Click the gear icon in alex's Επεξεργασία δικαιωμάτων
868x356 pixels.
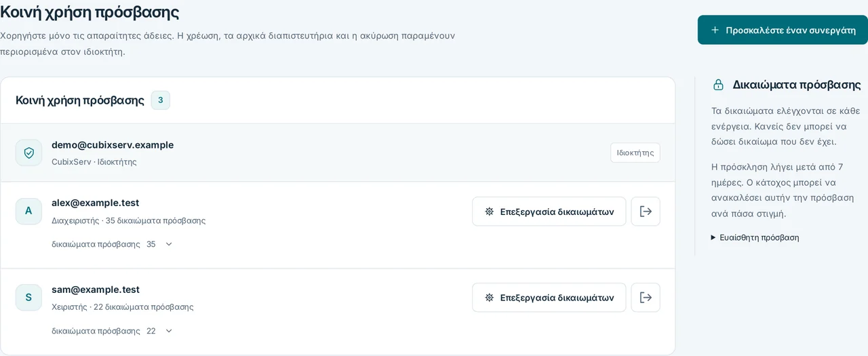(490, 212)
